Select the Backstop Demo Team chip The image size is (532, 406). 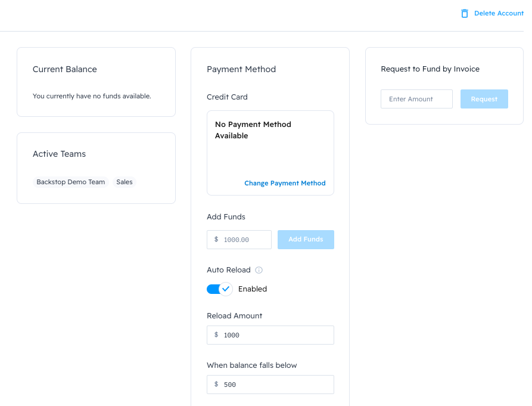[x=71, y=182]
